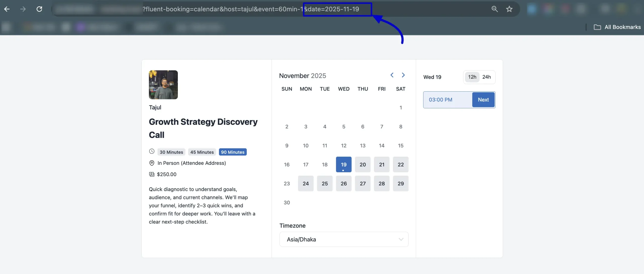644x274 pixels.
Task: Expand timezone list via chevron arrow
Action: 401,239
